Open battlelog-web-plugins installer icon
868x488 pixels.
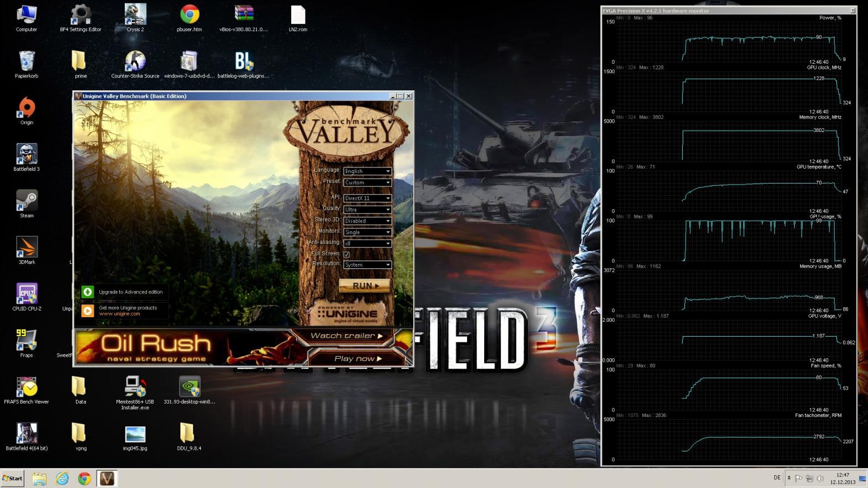(243, 64)
